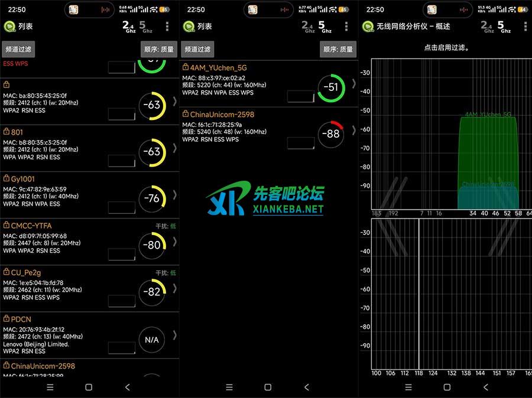Tap the 无线网络分析仪 - 概述 title
532x398 pixels.
(x=414, y=27)
